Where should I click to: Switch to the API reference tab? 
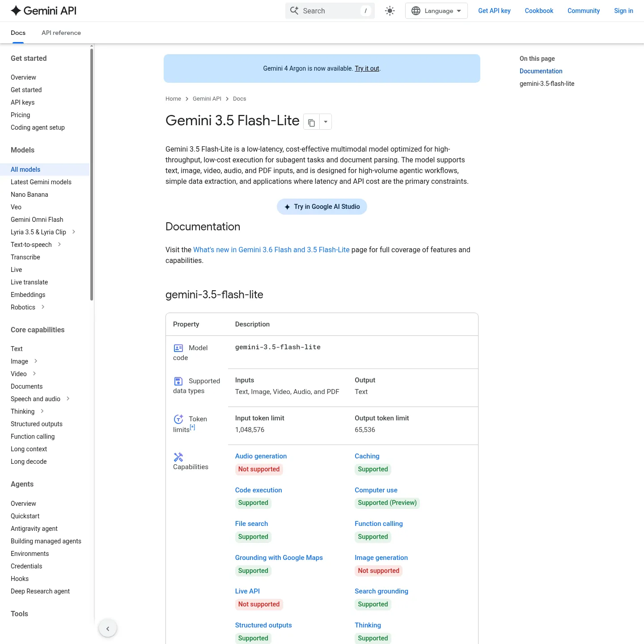point(61,33)
